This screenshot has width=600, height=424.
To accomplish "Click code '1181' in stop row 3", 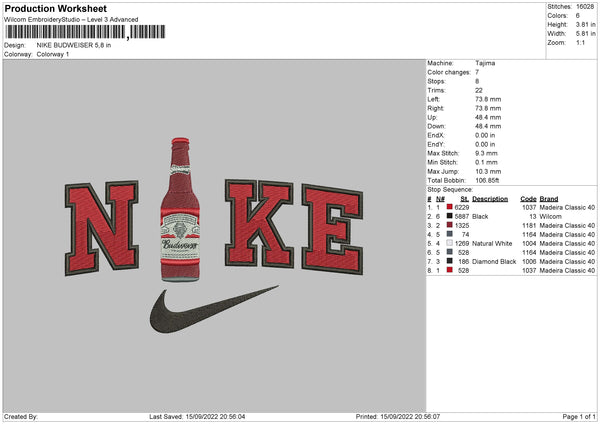I will 529,225.
